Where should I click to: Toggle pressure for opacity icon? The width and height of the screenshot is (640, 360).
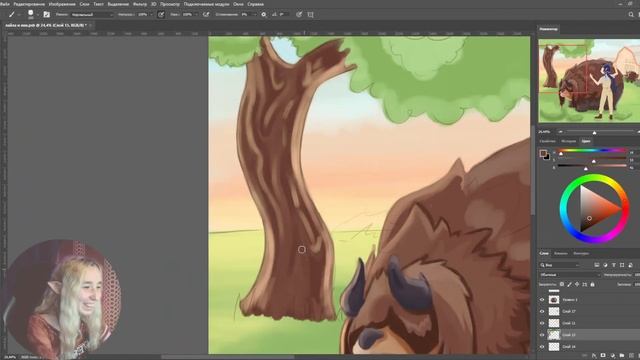pyautogui.click(x=161, y=14)
